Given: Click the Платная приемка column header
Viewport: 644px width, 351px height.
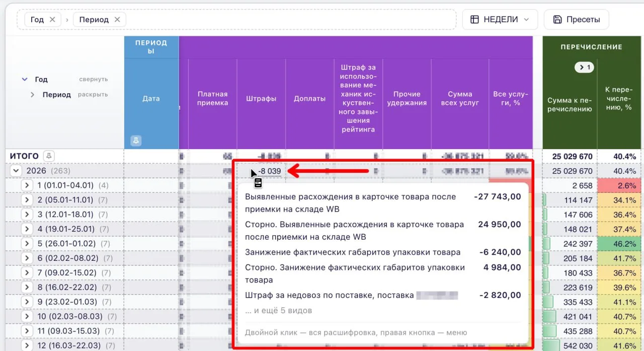Looking at the screenshot, I should click(x=213, y=99).
